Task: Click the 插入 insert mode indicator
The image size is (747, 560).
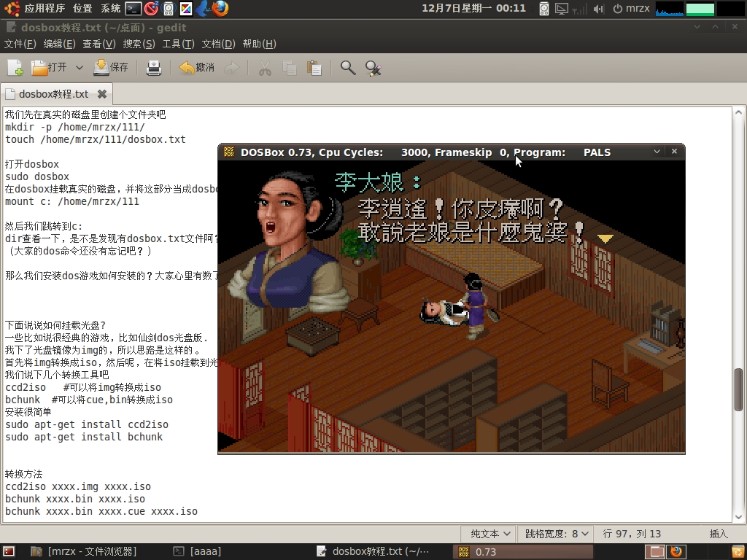Action: click(719, 534)
